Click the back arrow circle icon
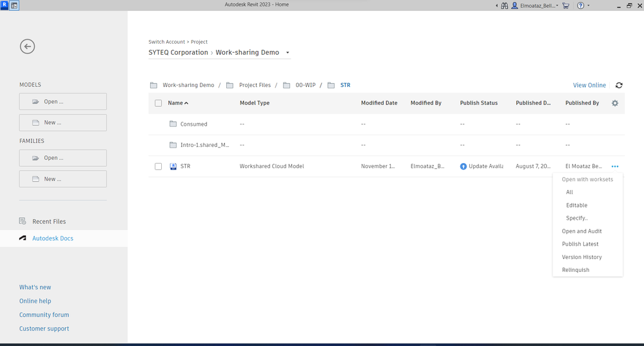The width and height of the screenshot is (644, 346). (x=28, y=46)
